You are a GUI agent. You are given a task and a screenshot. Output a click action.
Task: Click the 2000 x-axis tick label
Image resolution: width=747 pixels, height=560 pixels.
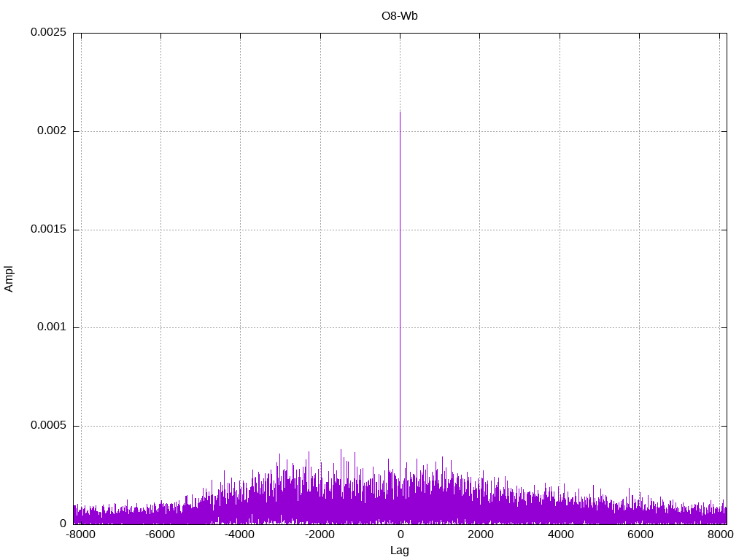pyautogui.click(x=480, y=535)
